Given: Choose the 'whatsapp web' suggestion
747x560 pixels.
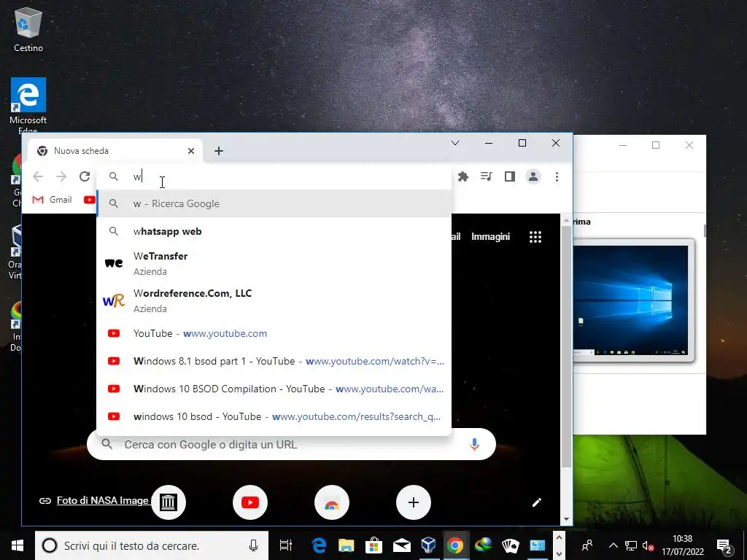Looking at the screenshot, I should 274,231.
